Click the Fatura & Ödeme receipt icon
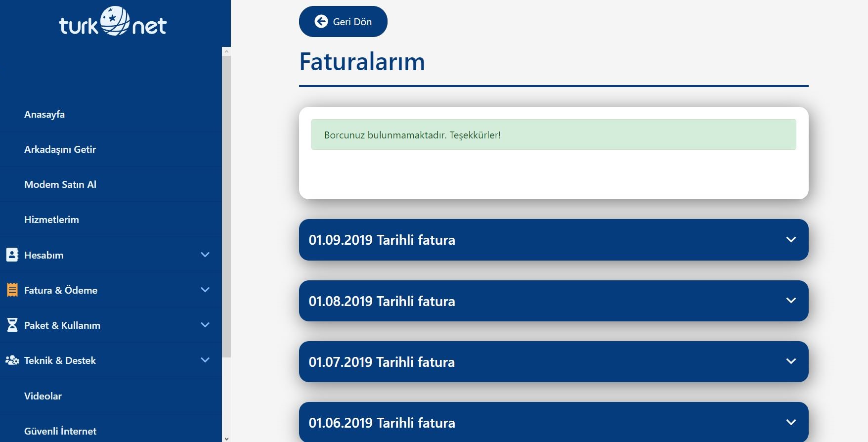This screenshot has width=868, height=442. 12,290
